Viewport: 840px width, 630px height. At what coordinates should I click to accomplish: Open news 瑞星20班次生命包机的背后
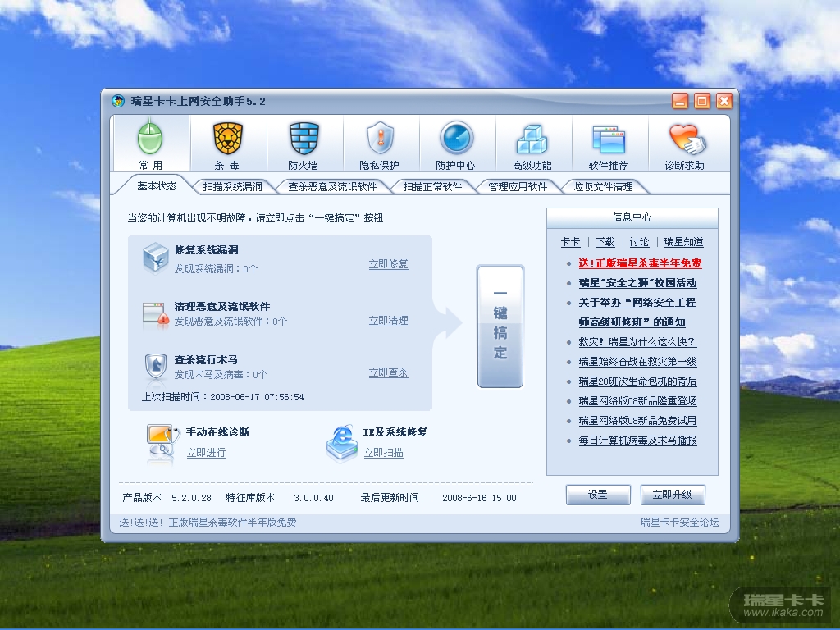tap(637, 381)
